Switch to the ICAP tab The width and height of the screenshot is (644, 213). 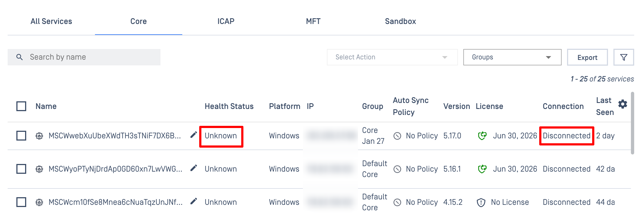coord(226,21)
